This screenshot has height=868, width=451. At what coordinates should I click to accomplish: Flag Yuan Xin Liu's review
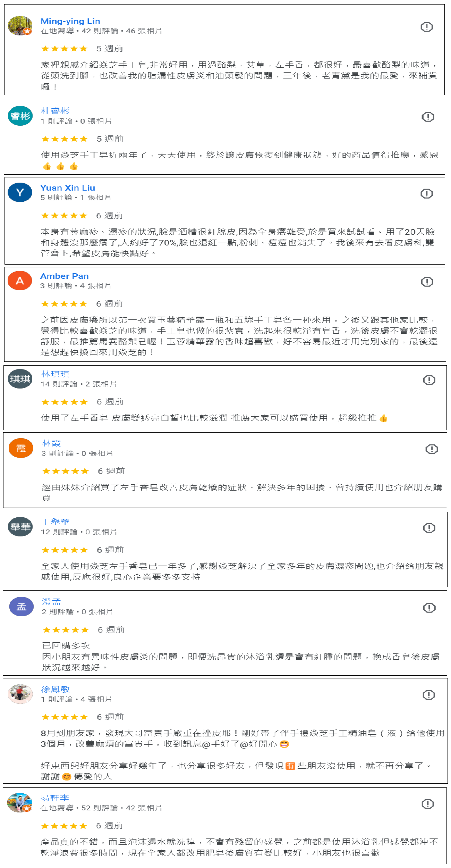[x=426, y=194]
